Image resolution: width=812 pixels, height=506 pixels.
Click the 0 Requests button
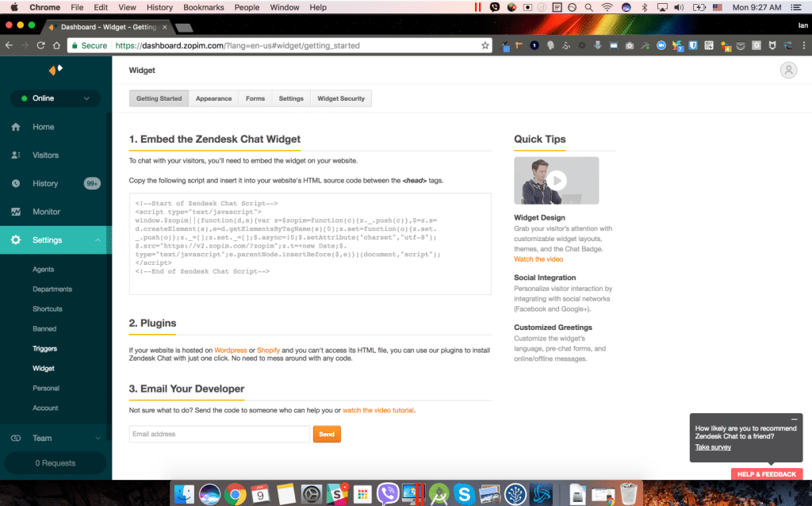(56, 463)
